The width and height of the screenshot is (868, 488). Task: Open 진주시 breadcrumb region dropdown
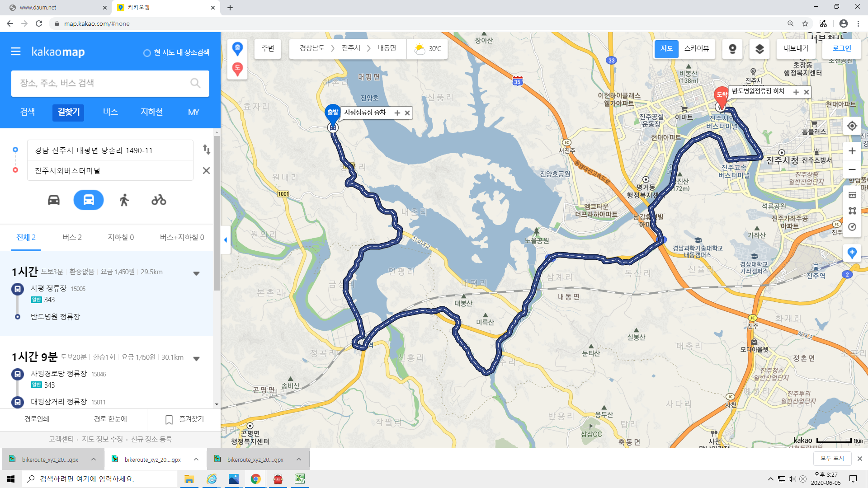(351, 48)
